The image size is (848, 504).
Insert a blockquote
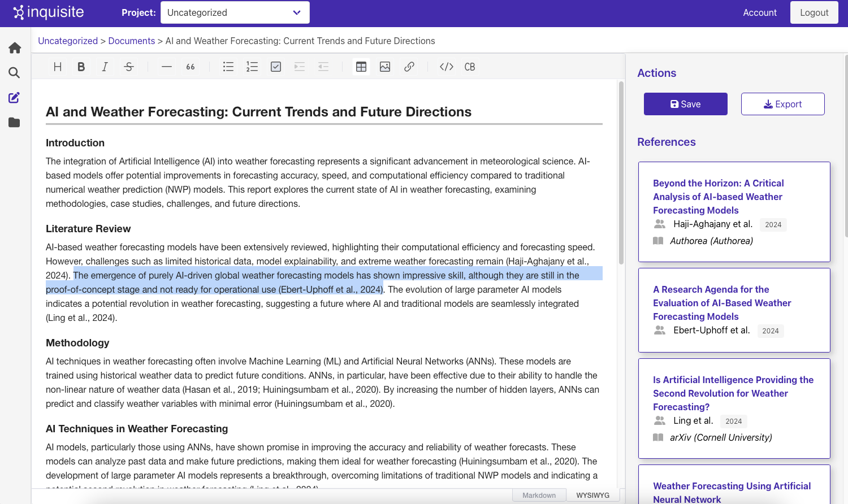[191, 67]
